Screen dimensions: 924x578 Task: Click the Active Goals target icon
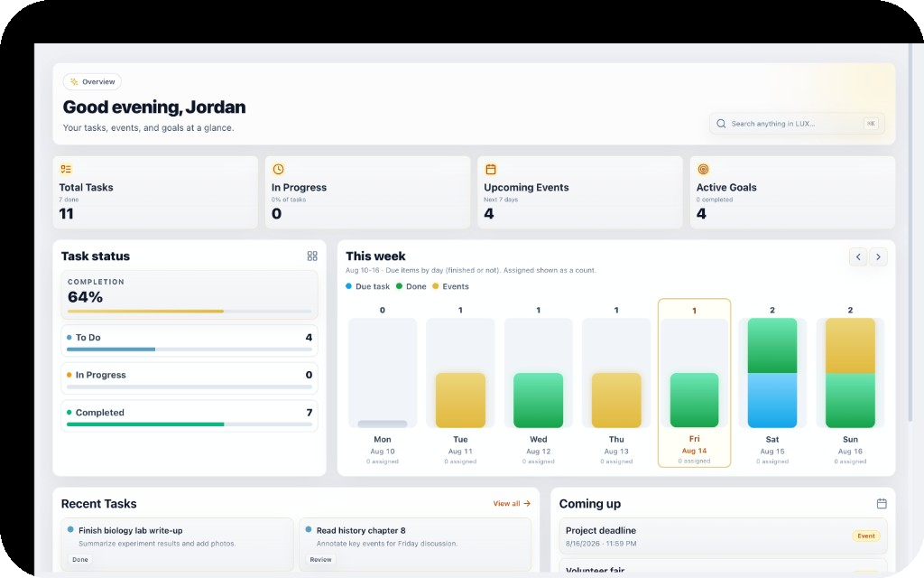point(703,169)
